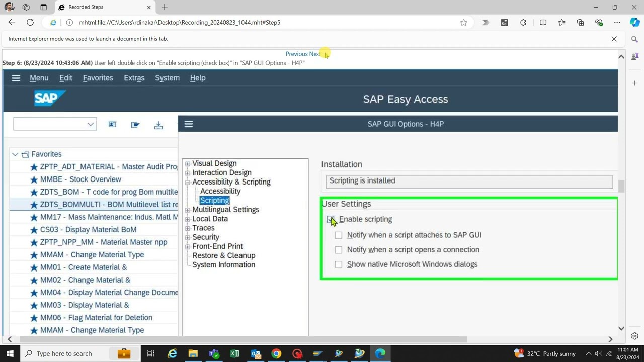Viewport: 644px width, 362px height.
Task: Select Restore & Cleanup in options tree
Action: [223, 255]
